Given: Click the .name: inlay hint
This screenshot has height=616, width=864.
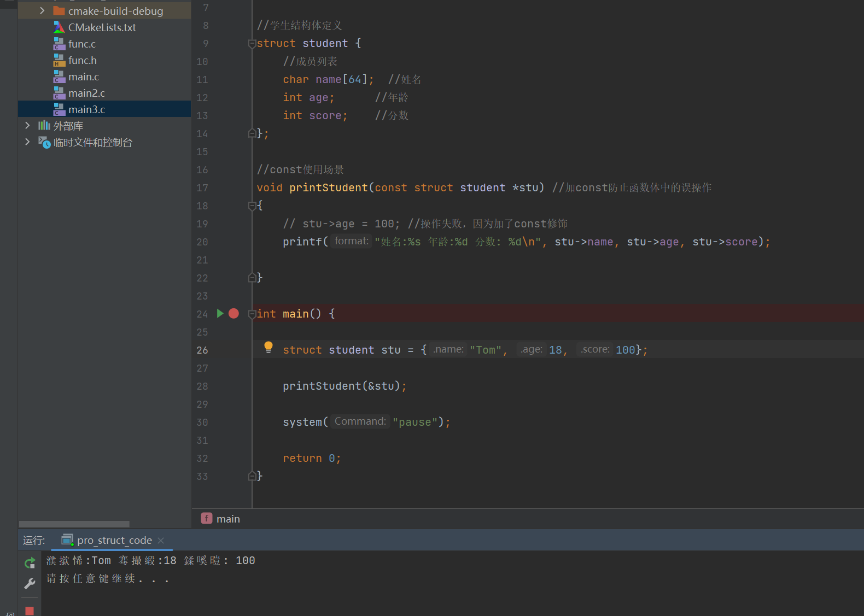Looking at the screenshot, I should point(448,349).
